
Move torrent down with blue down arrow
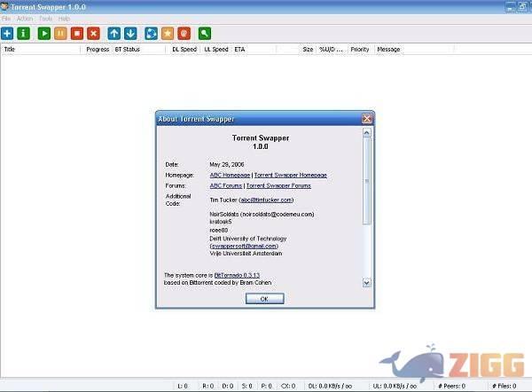[130, 33]
